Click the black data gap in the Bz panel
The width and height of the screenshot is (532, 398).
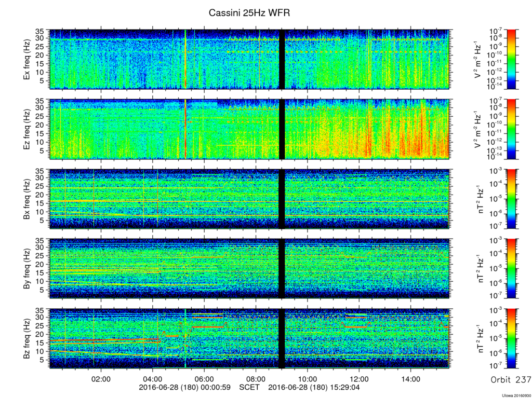point(282,338)
